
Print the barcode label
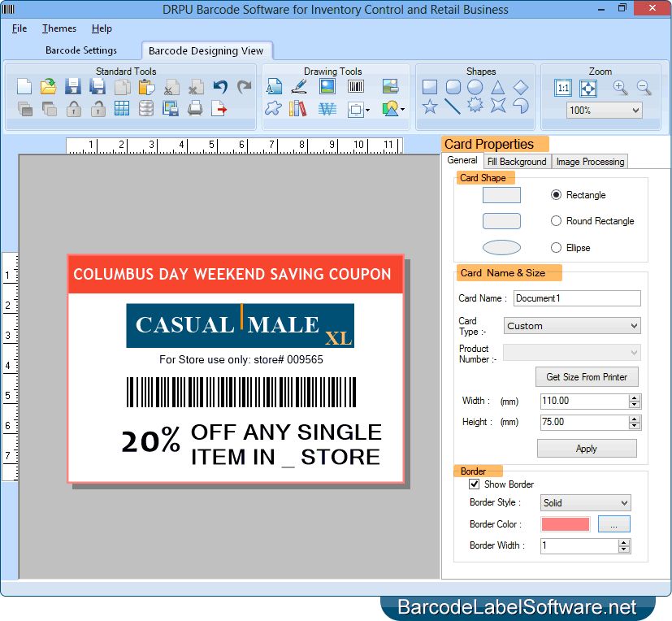point(195,108)
